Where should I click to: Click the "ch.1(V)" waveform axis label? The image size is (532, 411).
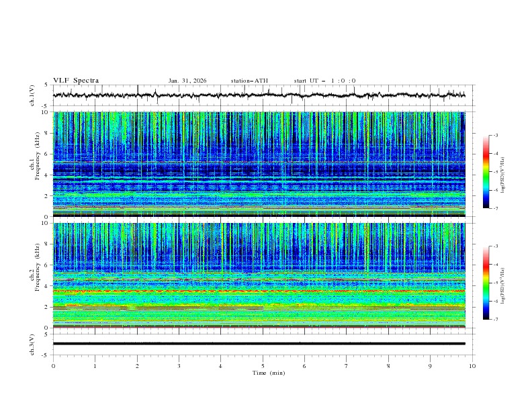tap(32, 95)
